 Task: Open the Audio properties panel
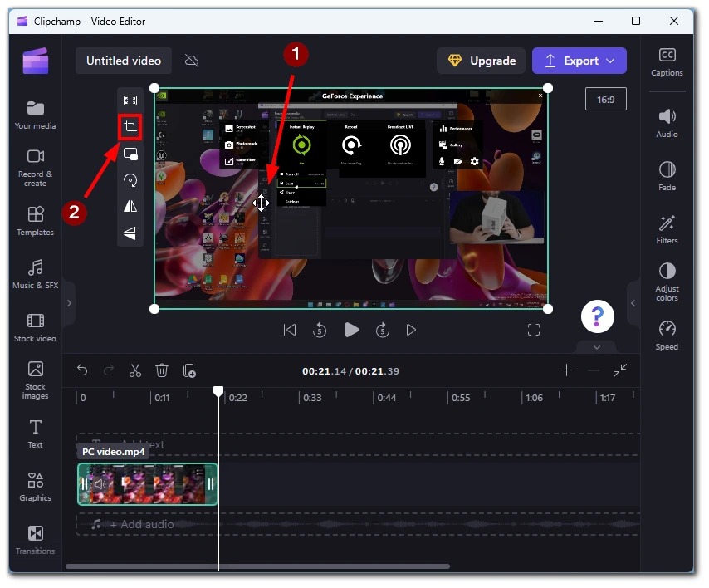667,123
